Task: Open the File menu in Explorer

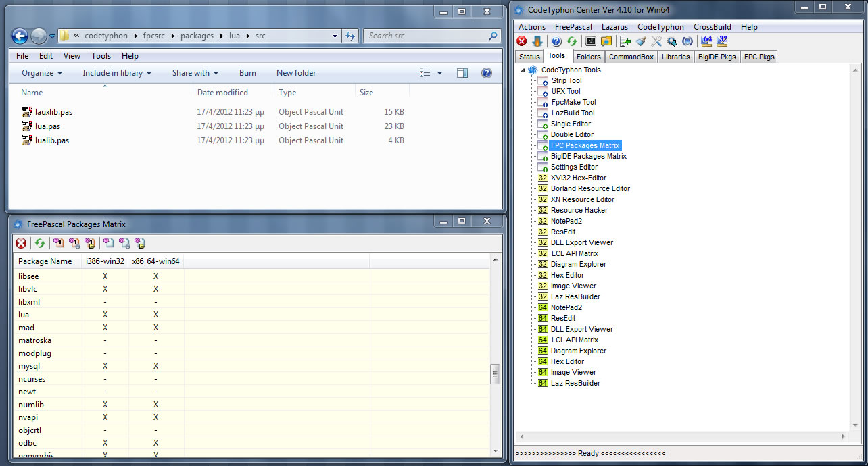Action: (22, 56)
